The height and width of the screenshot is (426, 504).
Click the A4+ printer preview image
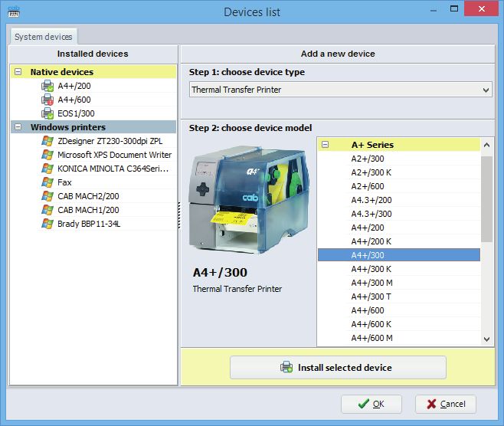point(249,199)
